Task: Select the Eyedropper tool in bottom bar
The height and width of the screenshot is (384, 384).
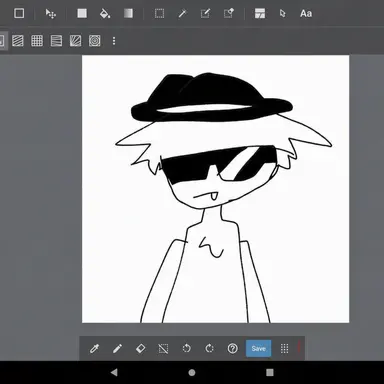Action: [94, 349]
